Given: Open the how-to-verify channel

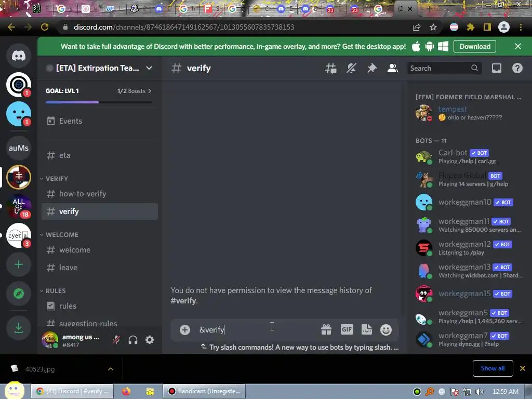Looking at the screenshot, I should tap(99, 194).
